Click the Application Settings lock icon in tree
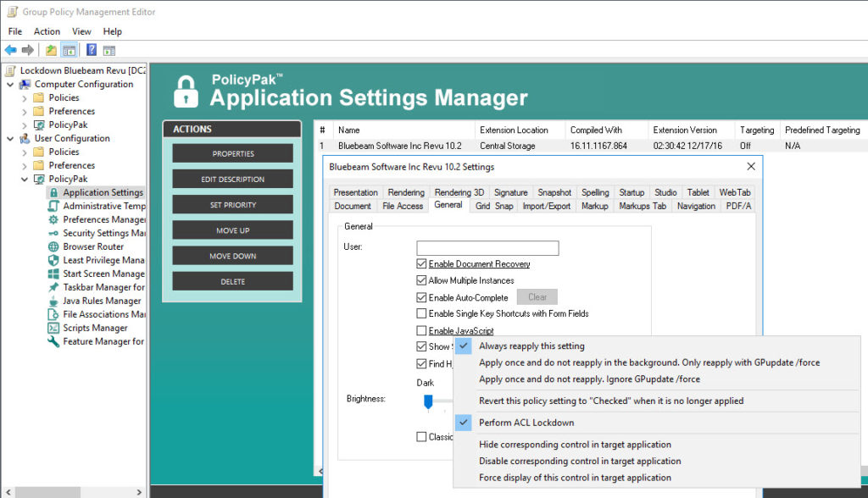868x498 pixels. click(53, 192)
